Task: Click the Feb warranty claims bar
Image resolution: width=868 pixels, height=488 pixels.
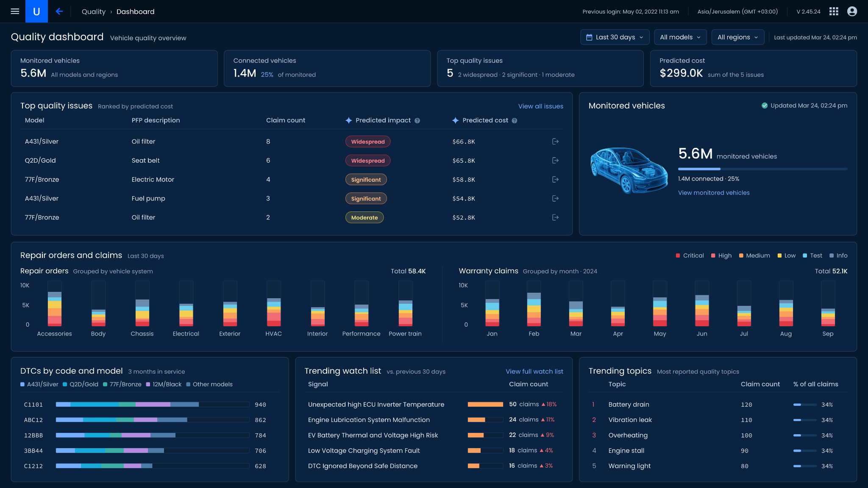Action: click(534, 303)
